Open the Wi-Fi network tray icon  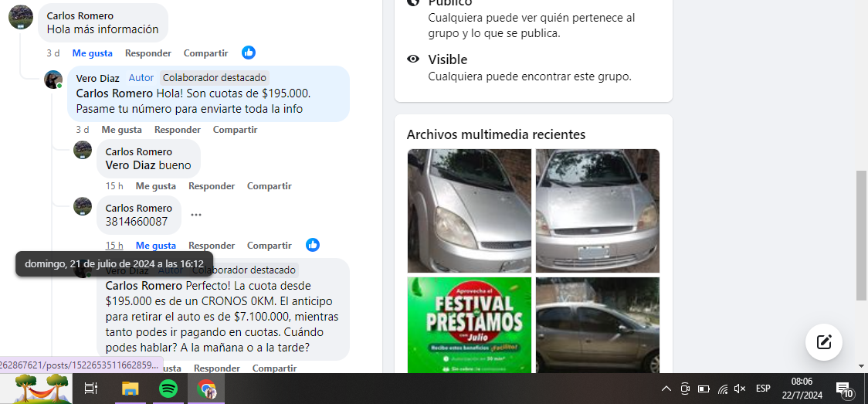[x=722, y=389]
